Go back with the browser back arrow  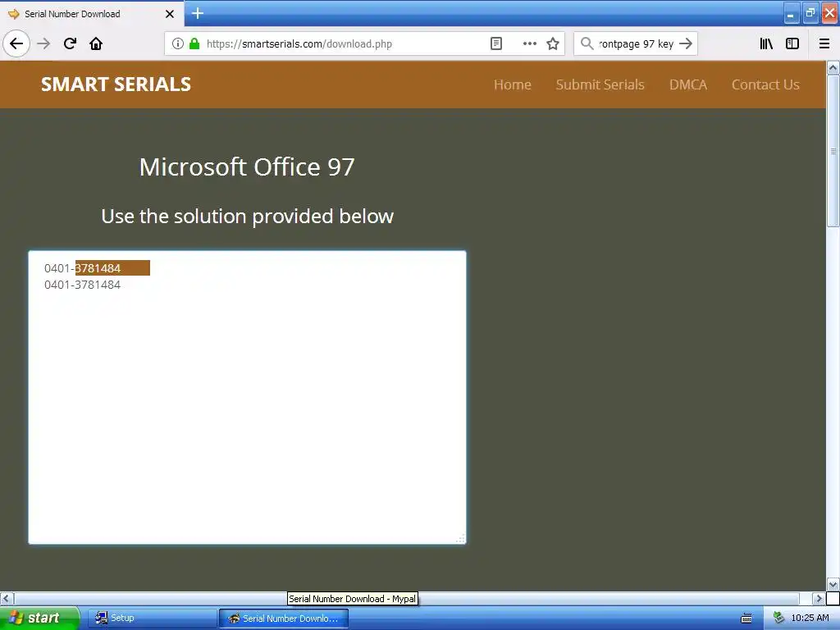pos(16,43)
